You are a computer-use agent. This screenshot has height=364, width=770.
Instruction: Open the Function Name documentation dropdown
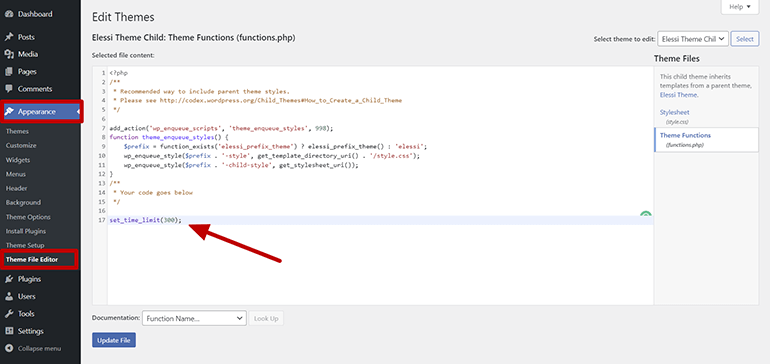(194, 318)
